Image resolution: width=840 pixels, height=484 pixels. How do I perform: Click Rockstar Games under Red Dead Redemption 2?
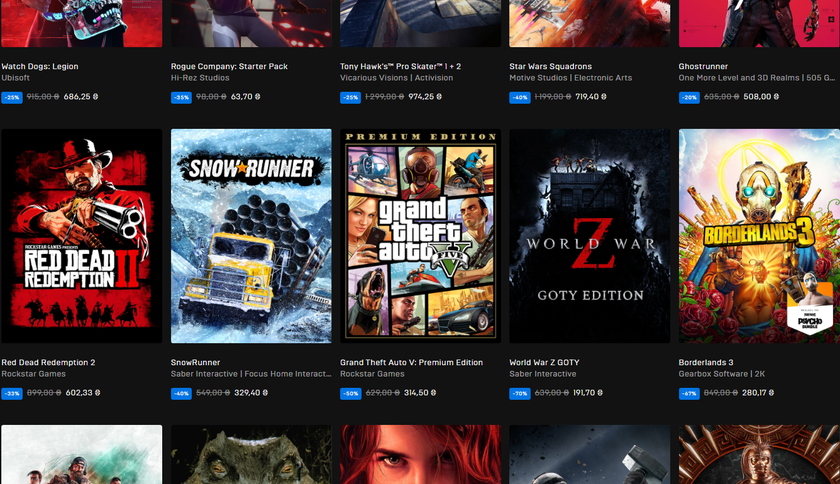pyautogui.click(x=33, y=374)
